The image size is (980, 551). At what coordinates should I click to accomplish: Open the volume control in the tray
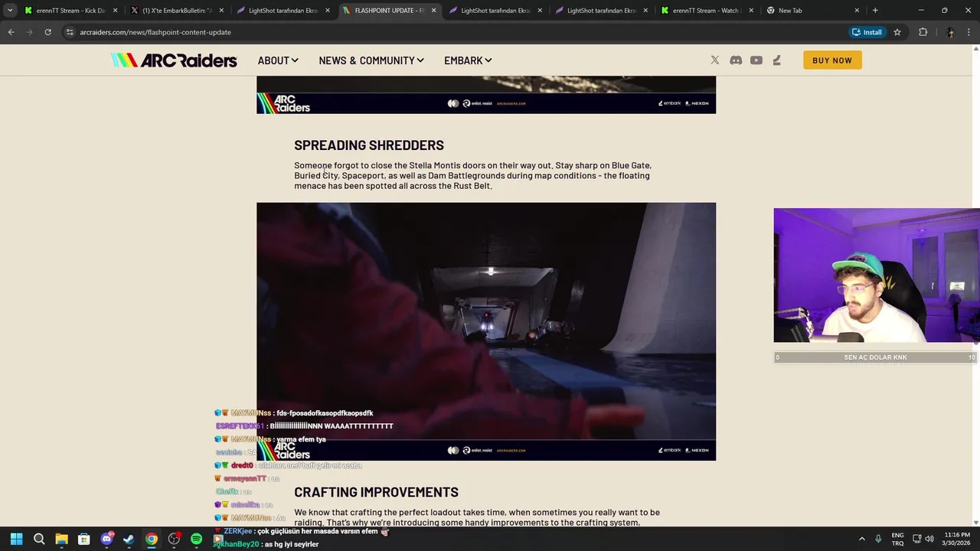pyautogui.click(x=929, y=539)
